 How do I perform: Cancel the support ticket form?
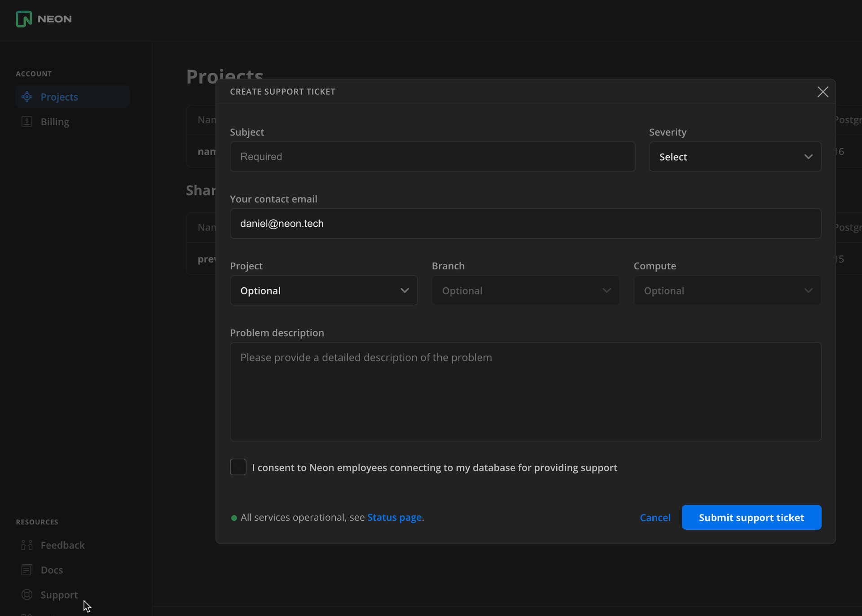pyautogui.click(x=655, y=517)
